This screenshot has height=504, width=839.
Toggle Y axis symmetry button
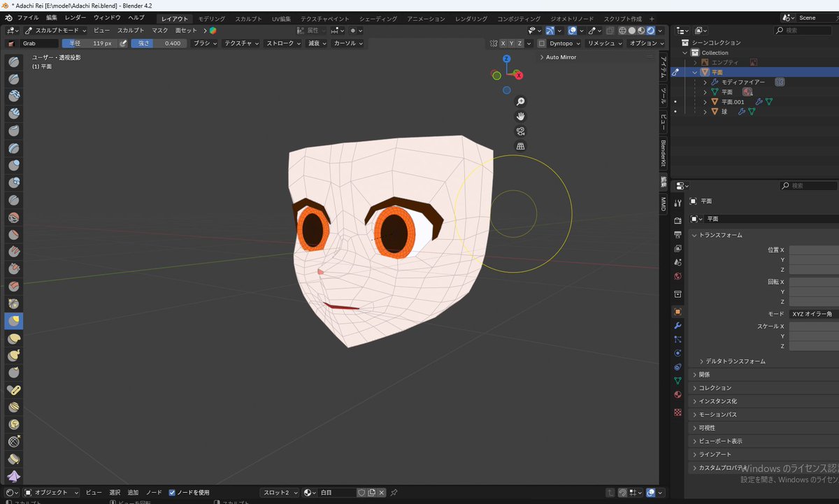tap(511, 43)
